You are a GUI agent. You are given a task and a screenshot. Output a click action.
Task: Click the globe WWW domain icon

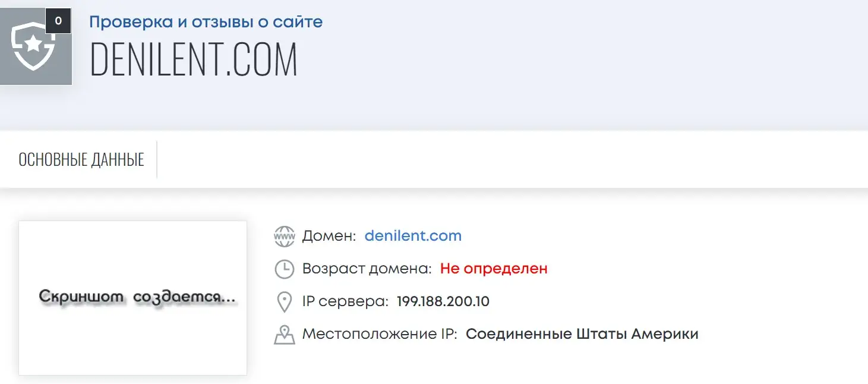pyautogui.click(x=285, y=236)
